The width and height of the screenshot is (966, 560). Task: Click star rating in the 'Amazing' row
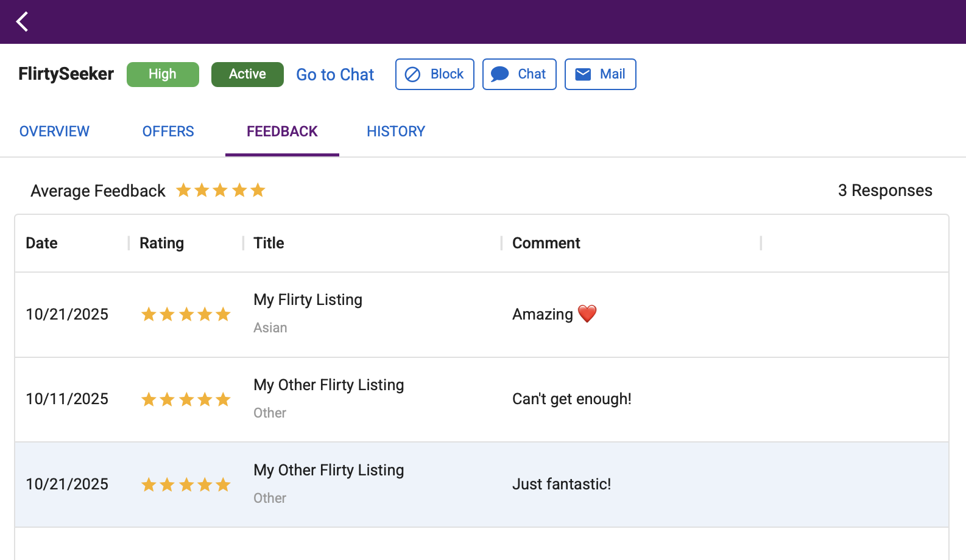[186, 314]
